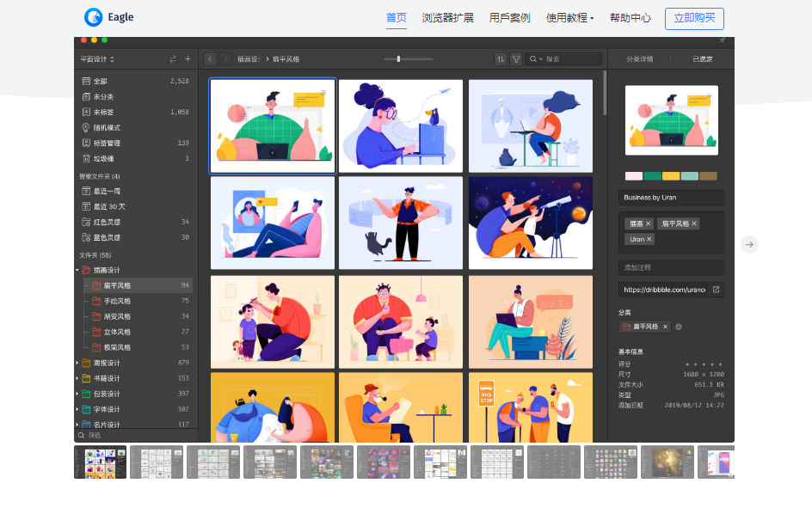Click the green color swatch
The height and width of the screenshot is (532, 812).
(x=652, y=175)
